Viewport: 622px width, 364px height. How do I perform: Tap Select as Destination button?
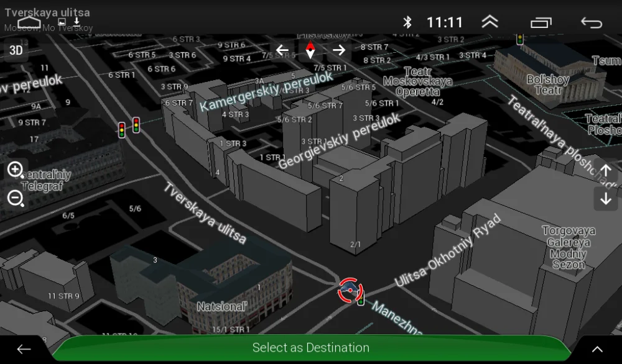coord(310,348)
